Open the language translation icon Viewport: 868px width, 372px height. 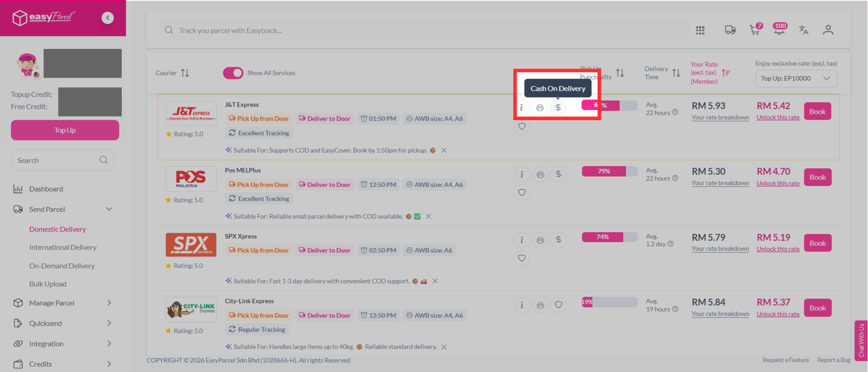click(804, 30)
